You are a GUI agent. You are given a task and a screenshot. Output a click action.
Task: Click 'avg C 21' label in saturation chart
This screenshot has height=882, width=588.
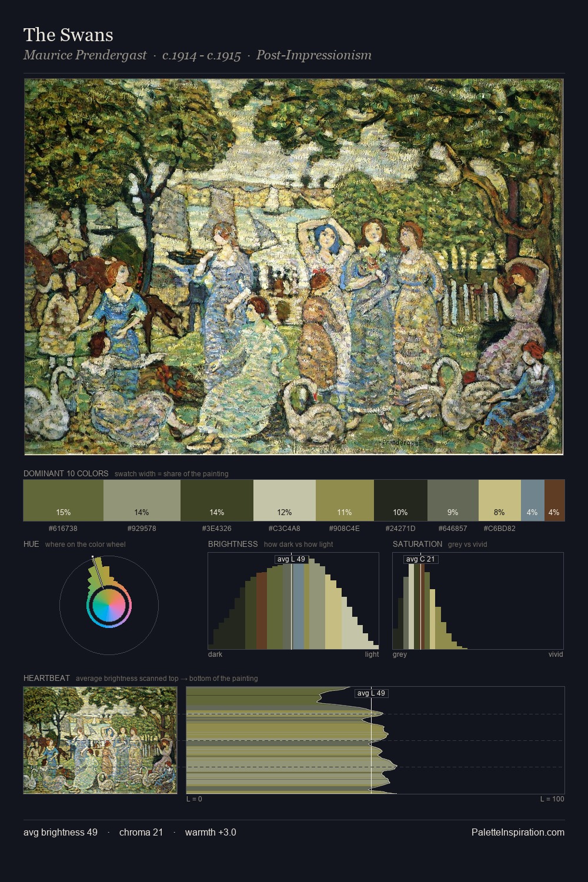[421, 559]
